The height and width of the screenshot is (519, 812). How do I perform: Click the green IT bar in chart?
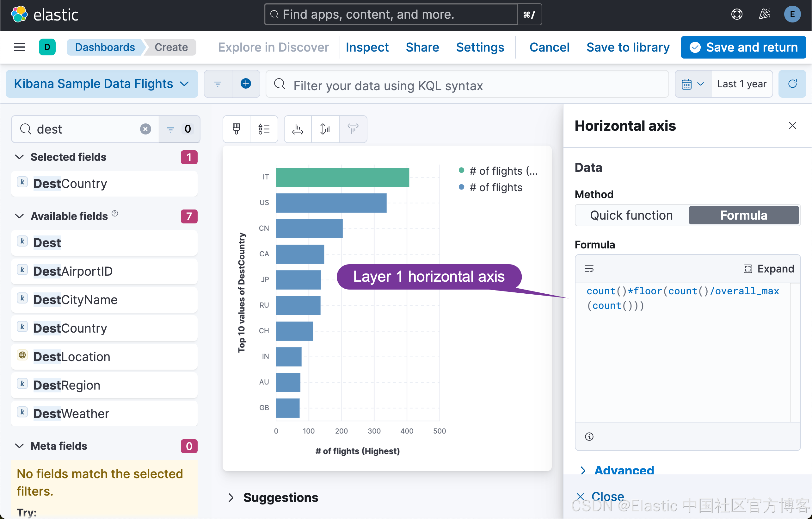pos(342,177)
